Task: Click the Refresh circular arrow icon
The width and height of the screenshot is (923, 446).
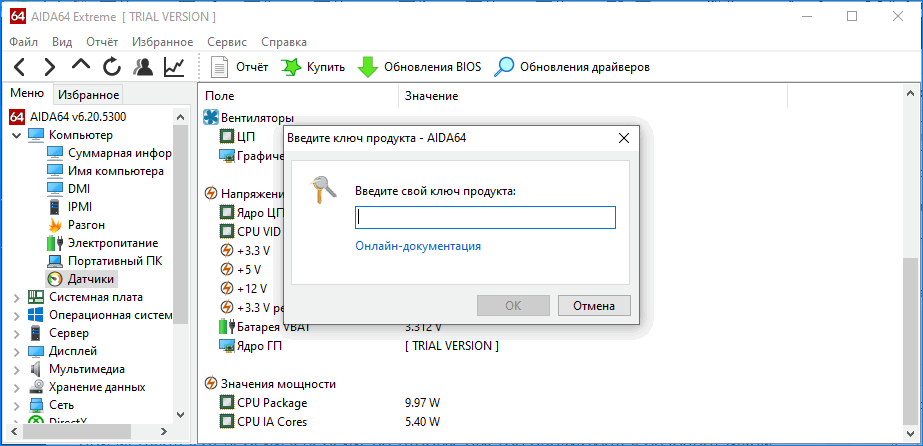Action: pos(112,67)
